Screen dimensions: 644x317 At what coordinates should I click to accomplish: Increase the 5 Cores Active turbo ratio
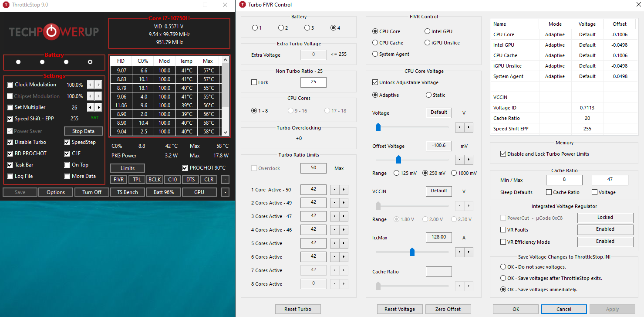344,243
